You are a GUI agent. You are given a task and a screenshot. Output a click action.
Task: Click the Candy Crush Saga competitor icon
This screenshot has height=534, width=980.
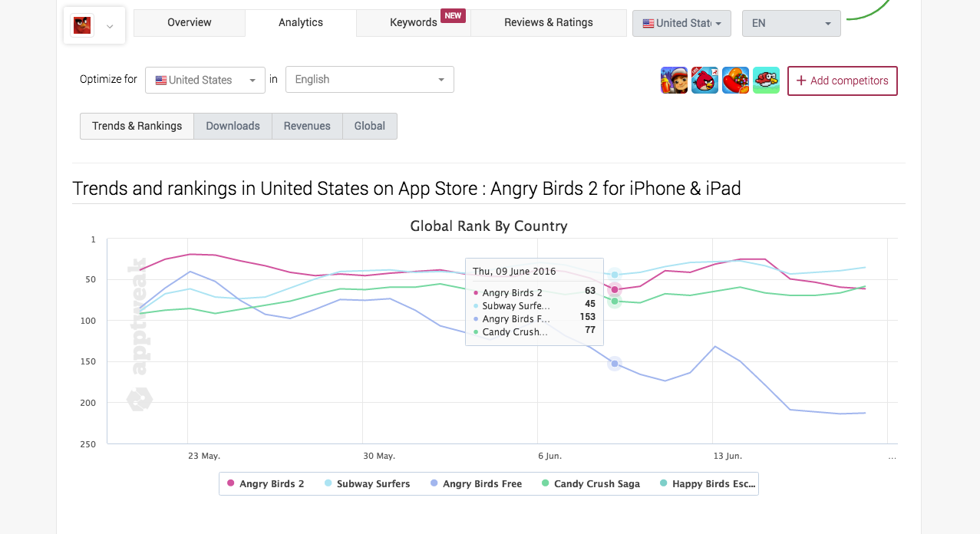735,81
